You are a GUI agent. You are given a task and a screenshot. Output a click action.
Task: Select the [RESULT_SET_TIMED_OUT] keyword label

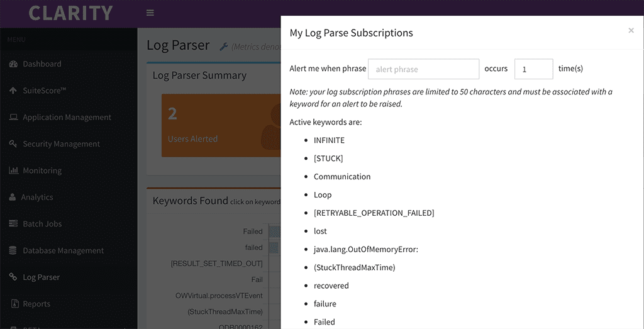(216, 264)
